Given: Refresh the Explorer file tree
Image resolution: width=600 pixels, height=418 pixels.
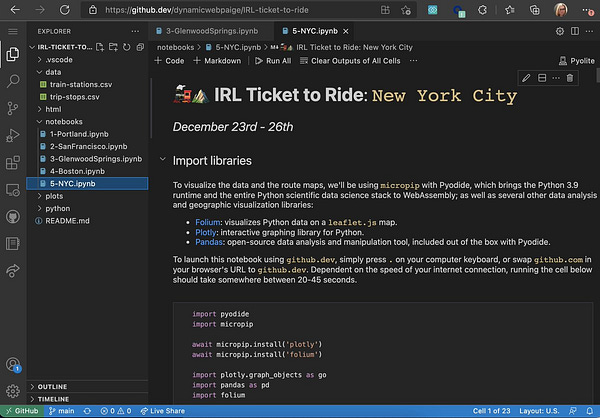Looking at the screenshot, I should tap(127, 47).
